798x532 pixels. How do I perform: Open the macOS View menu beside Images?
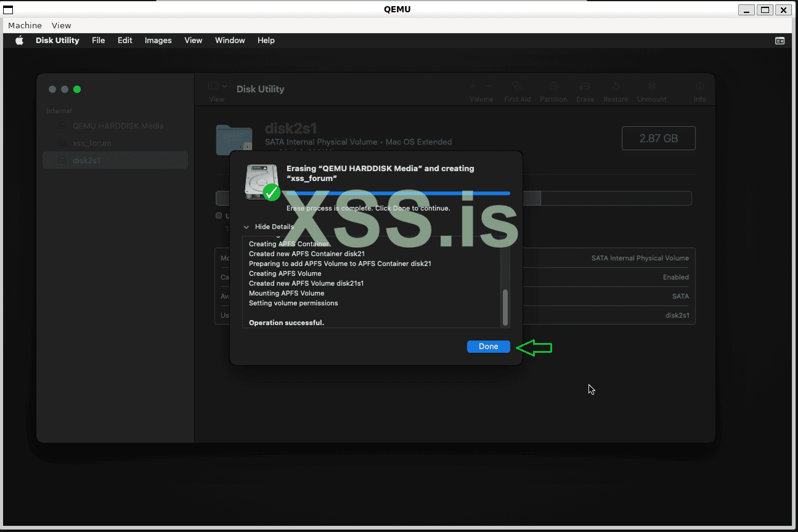click(193, 41)
